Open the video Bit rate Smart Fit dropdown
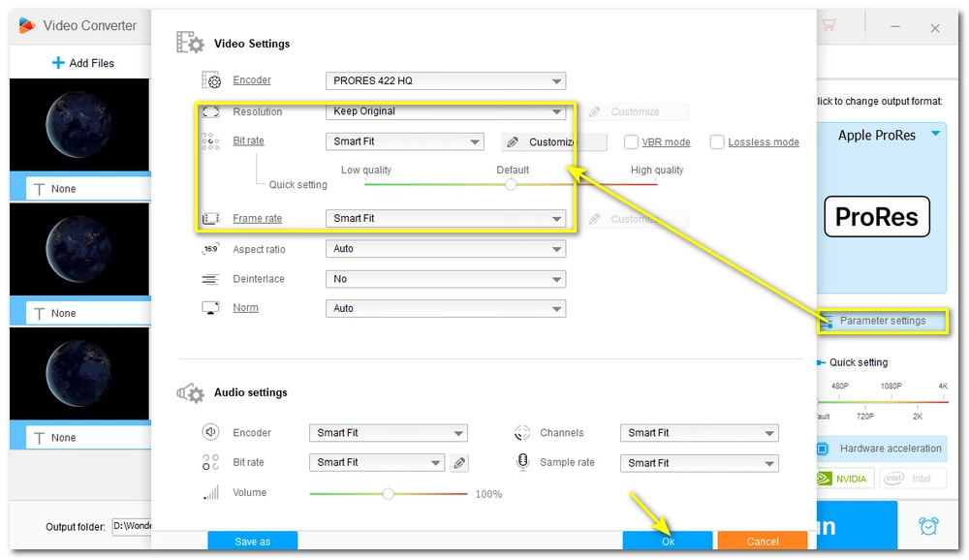The width and height of the screenshot is (969, 560). point(404,141)
